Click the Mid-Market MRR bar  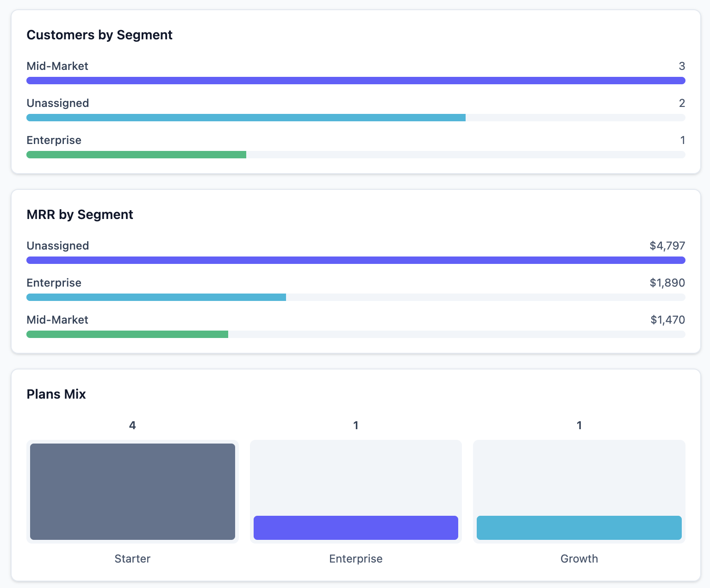pyautogui.click(x=355, y=334)
